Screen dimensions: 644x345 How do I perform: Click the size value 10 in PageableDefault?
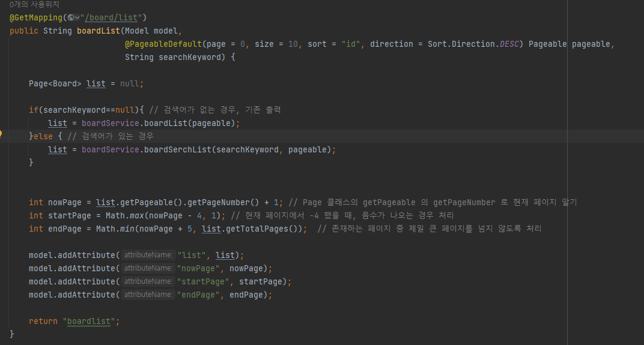point(293,44)
